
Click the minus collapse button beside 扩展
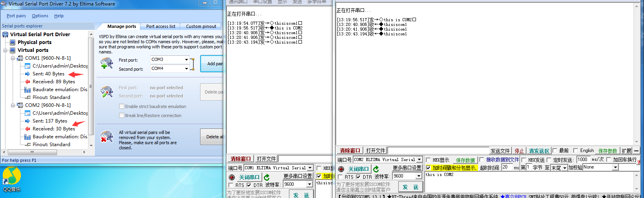(636, 151)
